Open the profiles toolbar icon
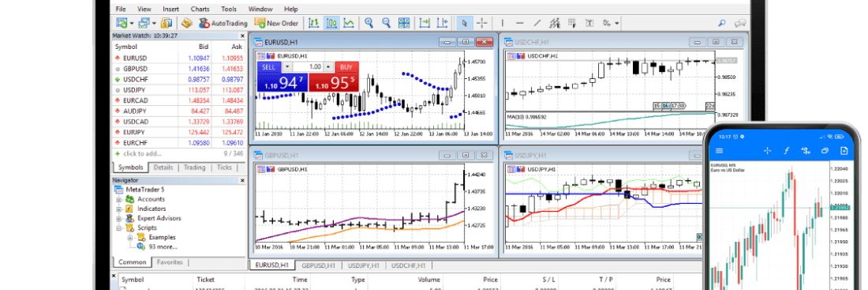This screenshot has width=868, height=290. [144, 23]
